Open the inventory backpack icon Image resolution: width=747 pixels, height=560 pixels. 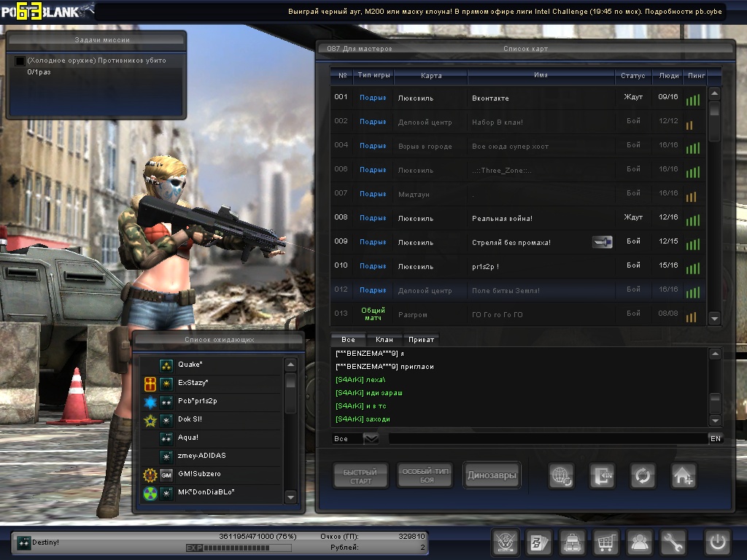click(572, 542)
